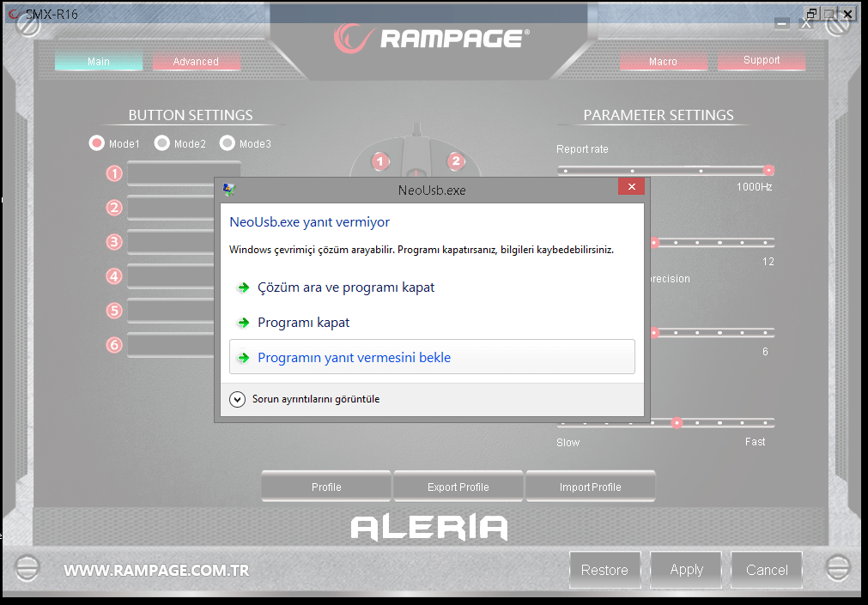Click button number 2 circle icon in list
This screenshot has width=868, height=605.
coord(114,208)
